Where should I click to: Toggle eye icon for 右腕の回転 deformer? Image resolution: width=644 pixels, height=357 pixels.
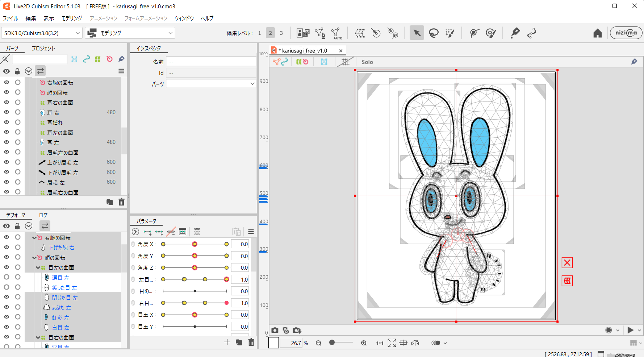tap(7, 237)
